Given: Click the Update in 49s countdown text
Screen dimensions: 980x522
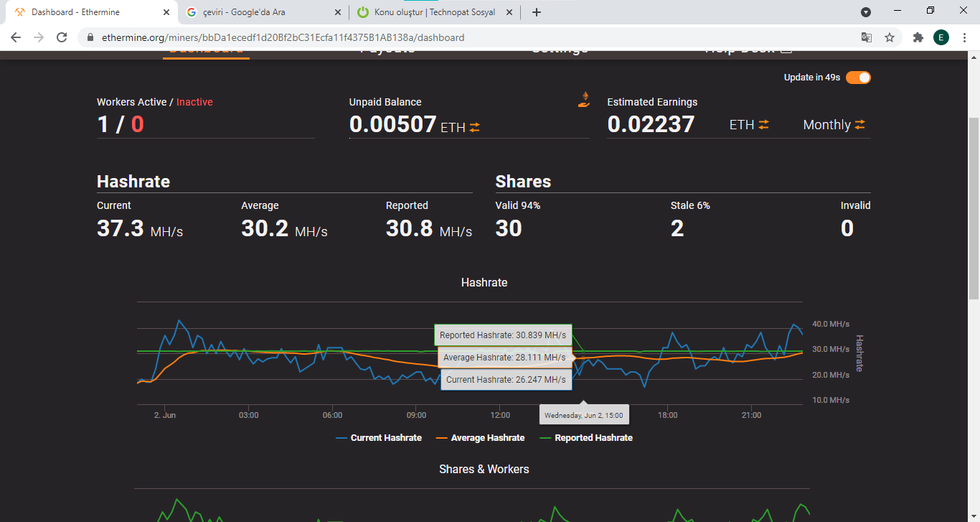Looking at the screenshot, I should tap(812, 78).
